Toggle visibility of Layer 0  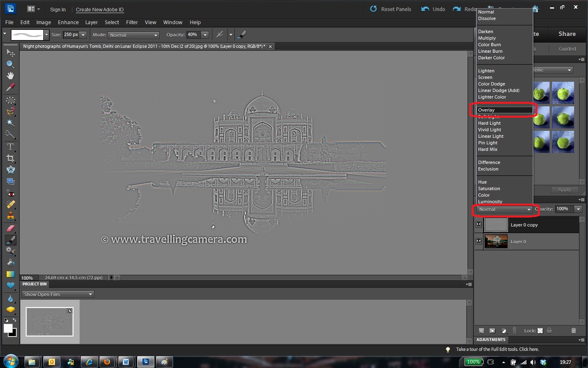478,241
